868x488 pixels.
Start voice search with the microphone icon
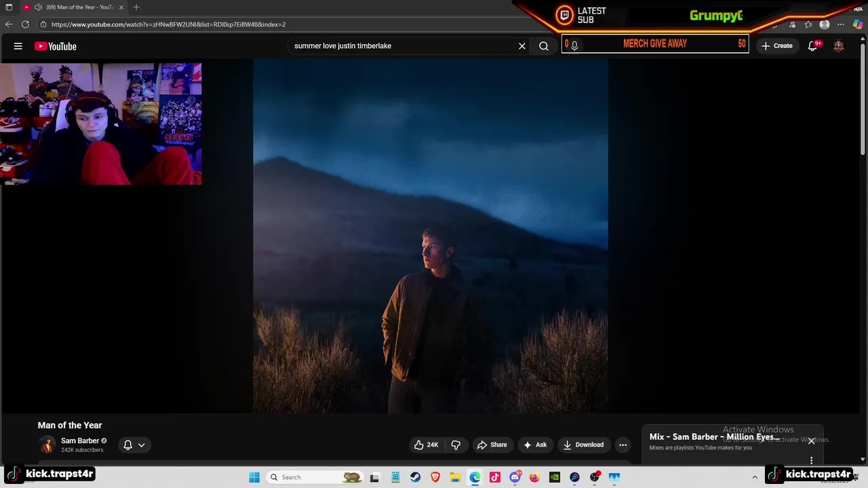click(574, 45)
